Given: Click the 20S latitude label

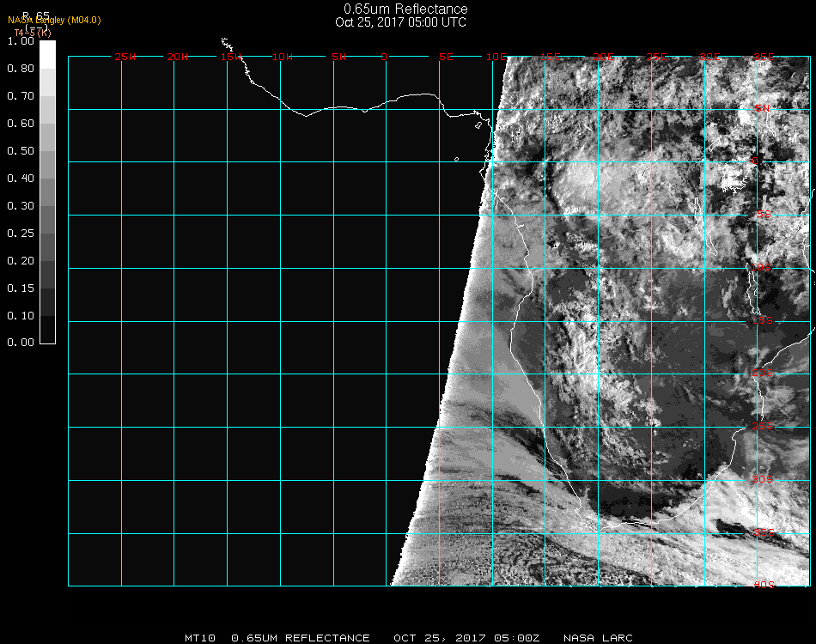Looking at the screenshot, I should coord(763,374).
